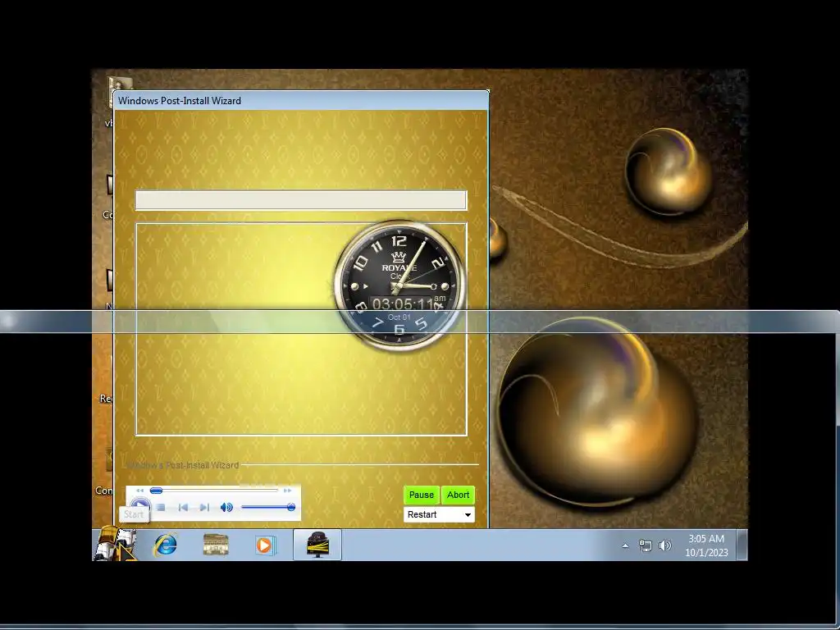
Task: Open the Start menu orb
Action: (115, 545)
